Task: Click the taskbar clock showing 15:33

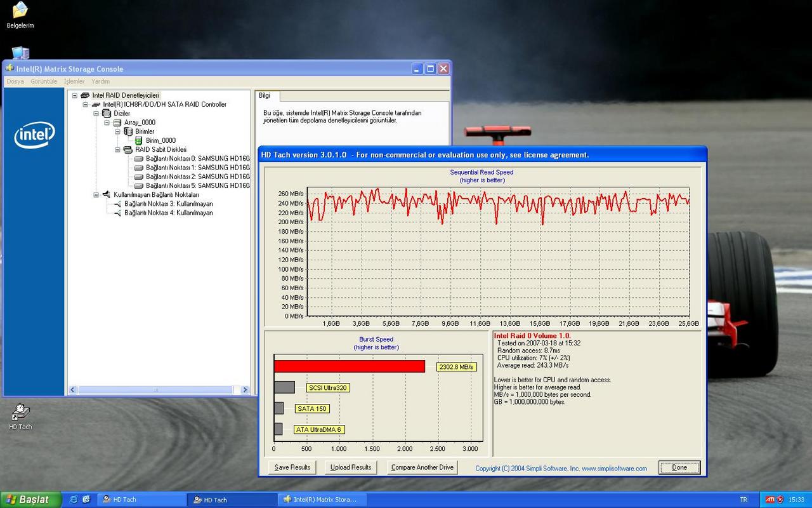Action: (x=796, y=500)
